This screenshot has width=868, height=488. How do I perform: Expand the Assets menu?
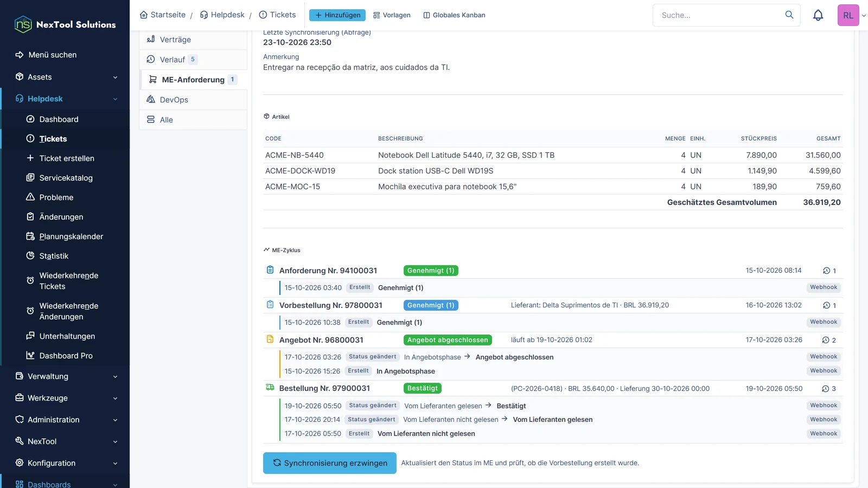coord(65,77)
